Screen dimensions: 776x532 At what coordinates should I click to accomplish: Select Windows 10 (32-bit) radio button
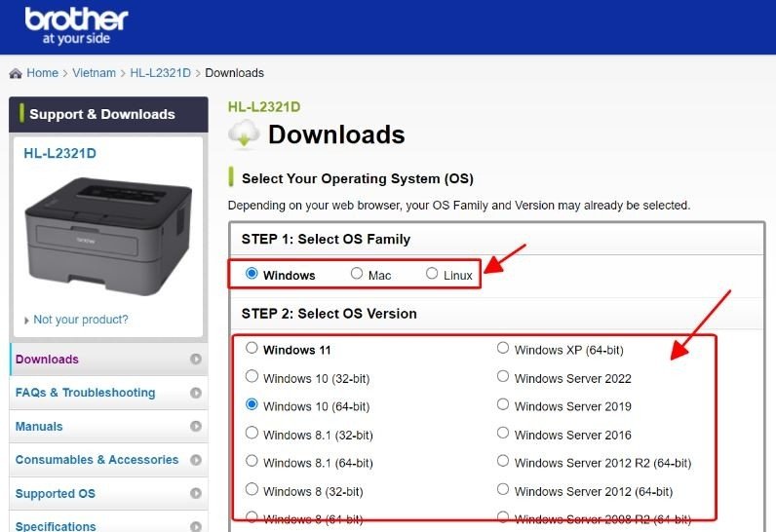[x=252, y=377]
